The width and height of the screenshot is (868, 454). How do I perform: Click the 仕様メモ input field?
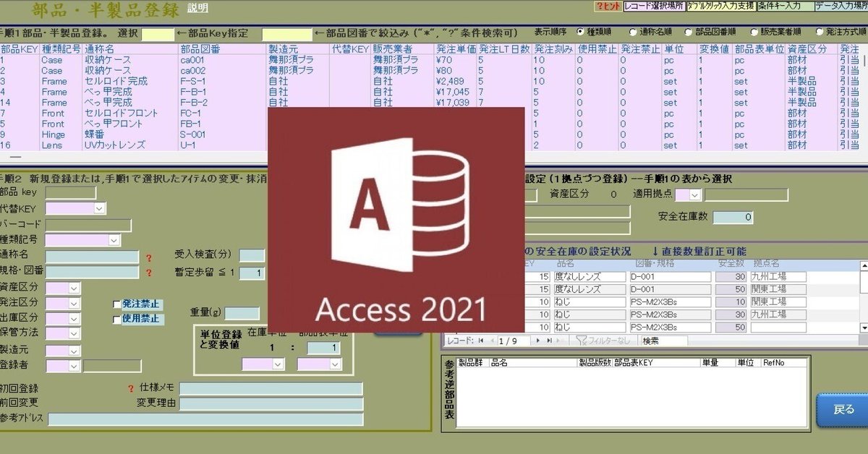pos(271,389)
